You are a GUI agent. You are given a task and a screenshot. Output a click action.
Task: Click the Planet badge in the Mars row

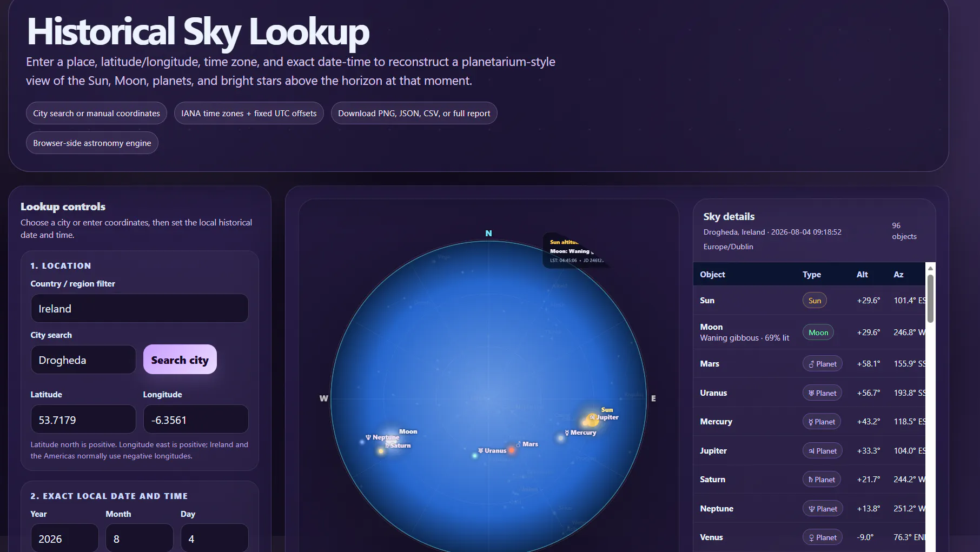(822, 364)
